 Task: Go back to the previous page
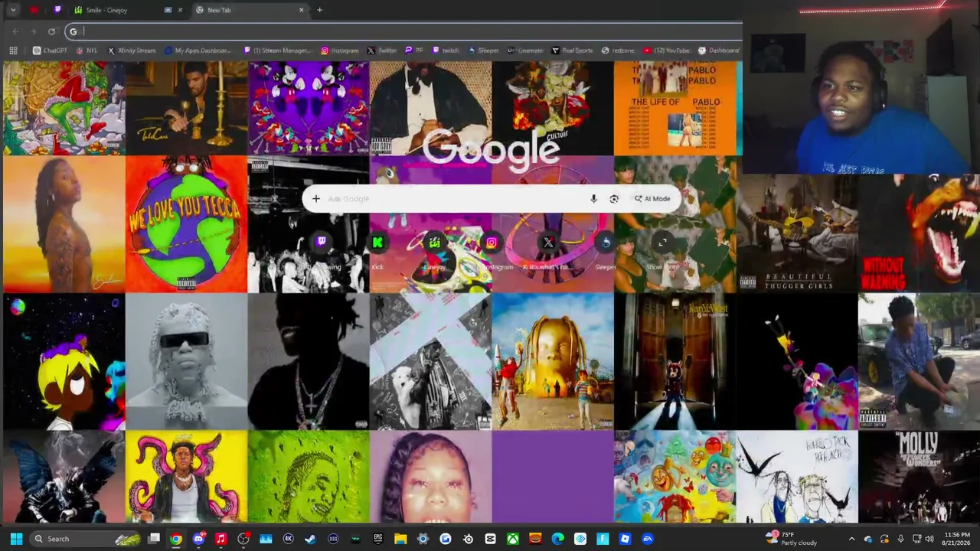click(15, 31)
